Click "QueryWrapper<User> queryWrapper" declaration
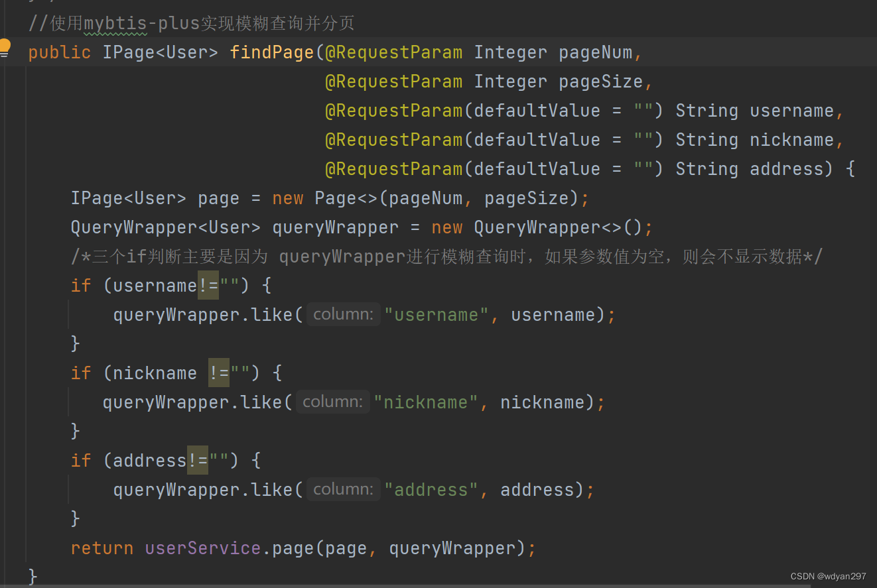877x588 pixels. pyautogui.click(x=235, y=227)
